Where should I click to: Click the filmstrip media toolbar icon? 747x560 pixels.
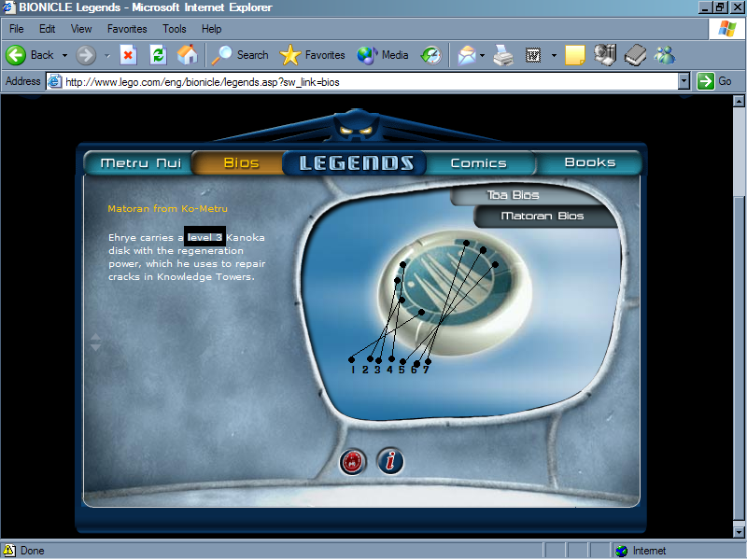coord(605,55)
